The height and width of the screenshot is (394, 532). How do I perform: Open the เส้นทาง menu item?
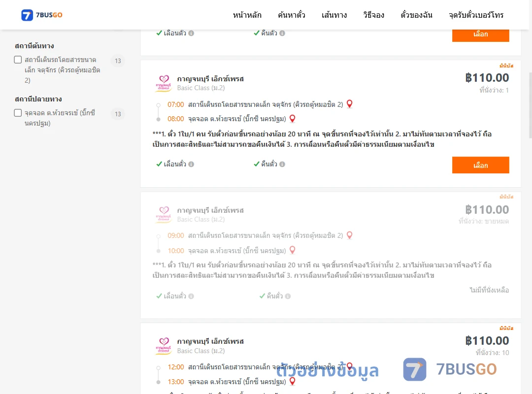tap(334, 15)
